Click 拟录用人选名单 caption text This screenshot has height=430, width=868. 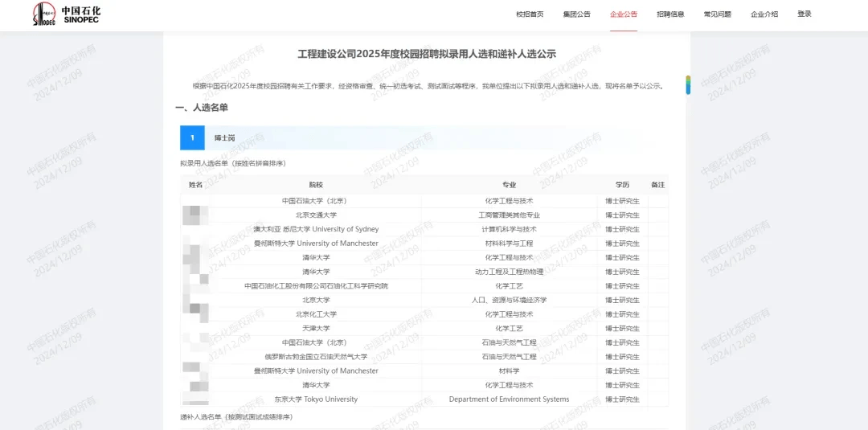[x=233, y=163]
